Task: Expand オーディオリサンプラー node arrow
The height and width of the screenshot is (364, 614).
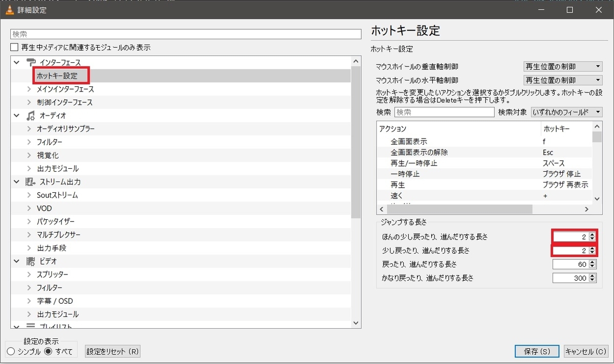Action: click(29, 129)
